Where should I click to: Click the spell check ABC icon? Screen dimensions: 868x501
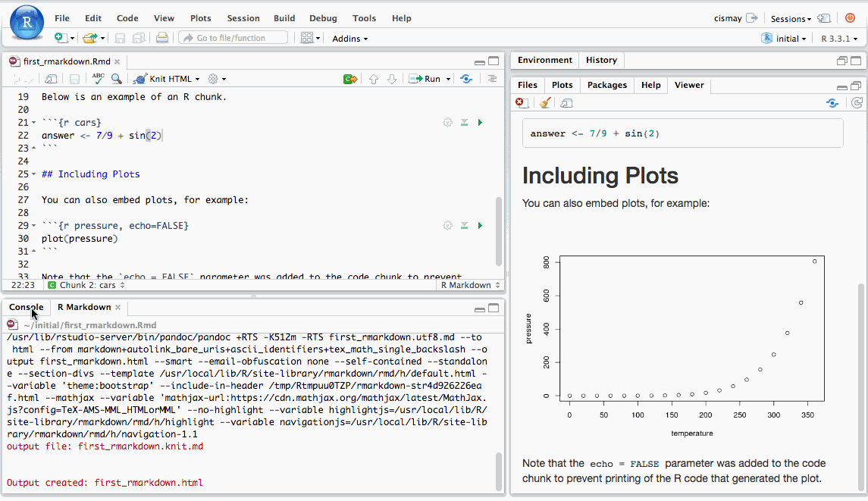(98, 78)
